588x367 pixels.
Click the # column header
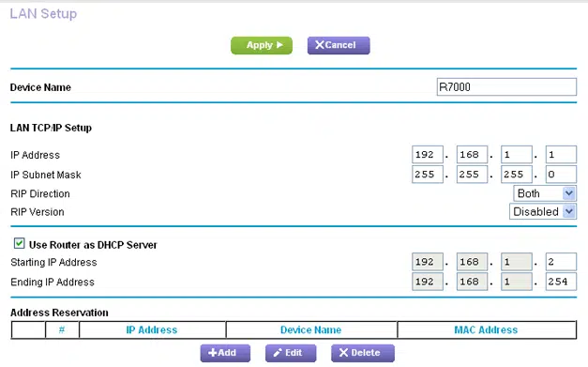62,329
